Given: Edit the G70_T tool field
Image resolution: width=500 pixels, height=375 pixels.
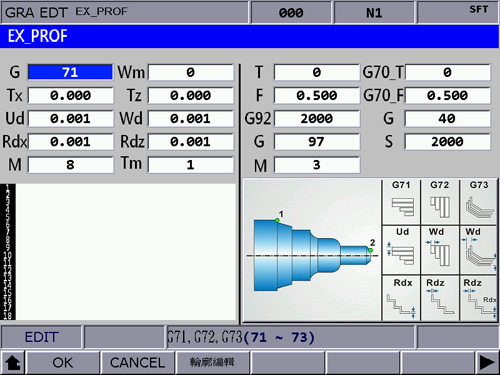Looking at the screenshot, I should 448,72.
